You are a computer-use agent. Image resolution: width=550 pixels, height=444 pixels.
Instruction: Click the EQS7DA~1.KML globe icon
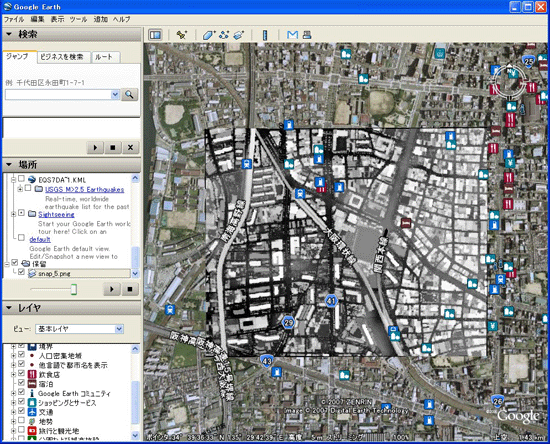32,180
